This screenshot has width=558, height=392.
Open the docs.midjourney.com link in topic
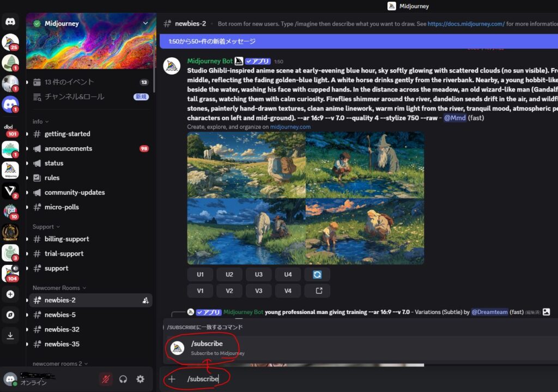click(x=466, y=24)
